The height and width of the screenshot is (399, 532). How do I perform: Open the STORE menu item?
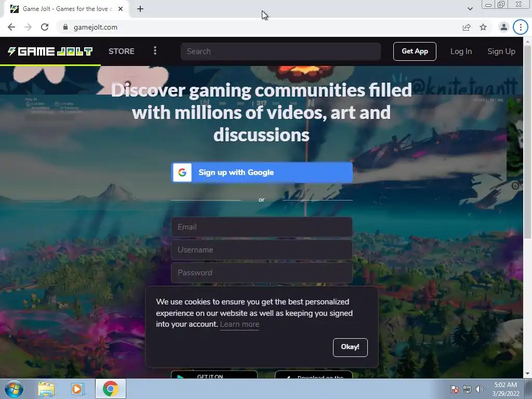pyautogui.click(x=122, y=51)
